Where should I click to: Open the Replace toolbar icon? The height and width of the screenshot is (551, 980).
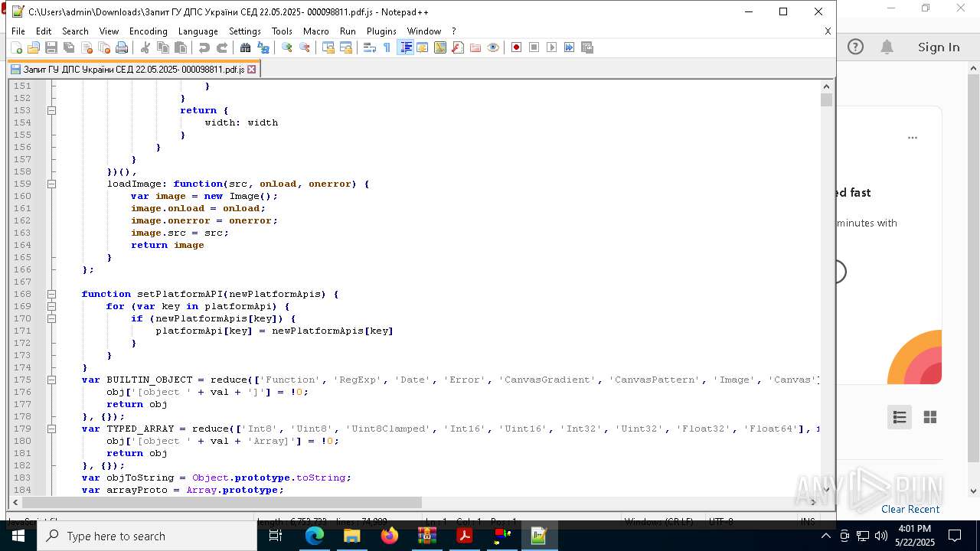[263, 47]
